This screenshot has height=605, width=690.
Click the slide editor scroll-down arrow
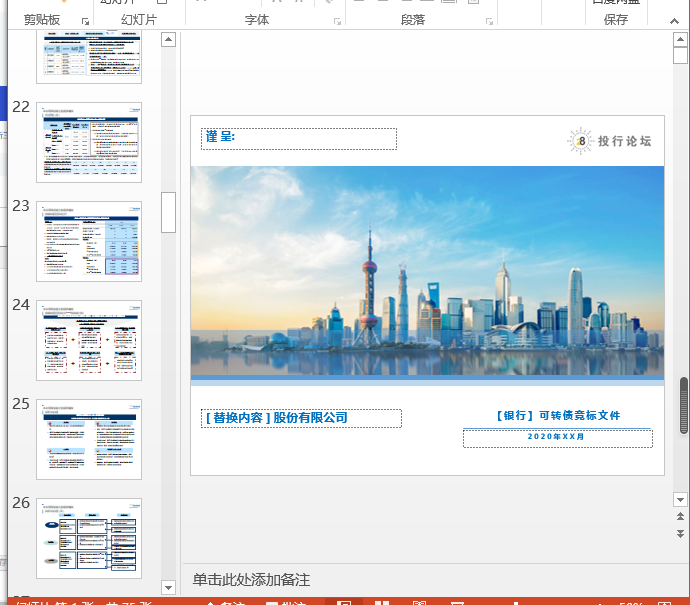680,499
